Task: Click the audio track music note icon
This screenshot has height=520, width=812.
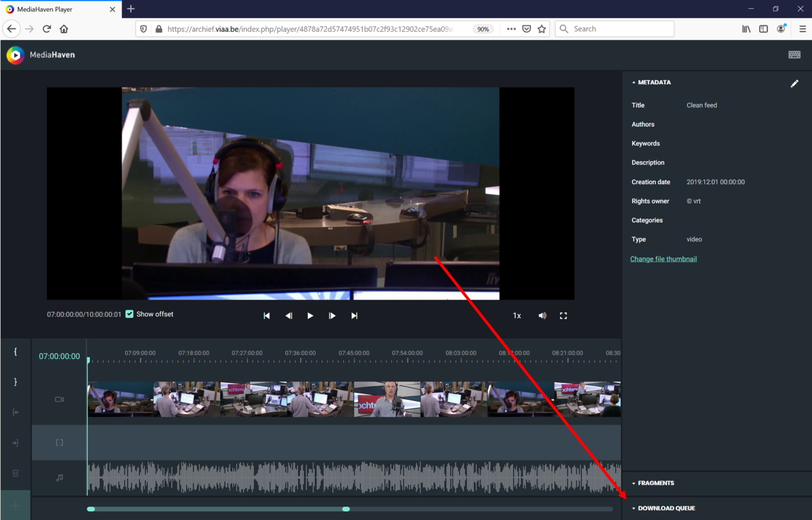Action: pyautogui.click(x=59, y=478)
